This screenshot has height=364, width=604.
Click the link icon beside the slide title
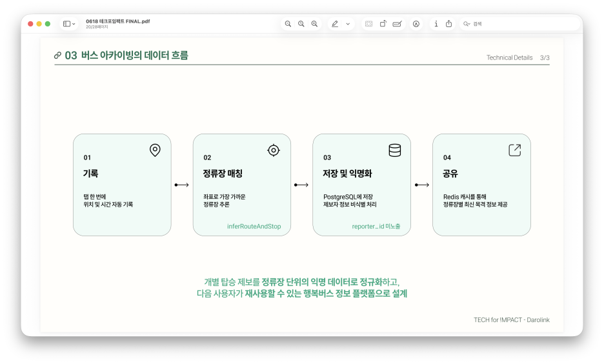(x=58, y=56)
